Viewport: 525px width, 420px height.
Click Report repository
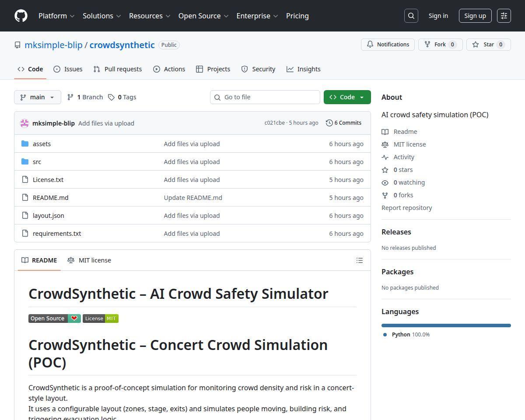tap(407, 208)
